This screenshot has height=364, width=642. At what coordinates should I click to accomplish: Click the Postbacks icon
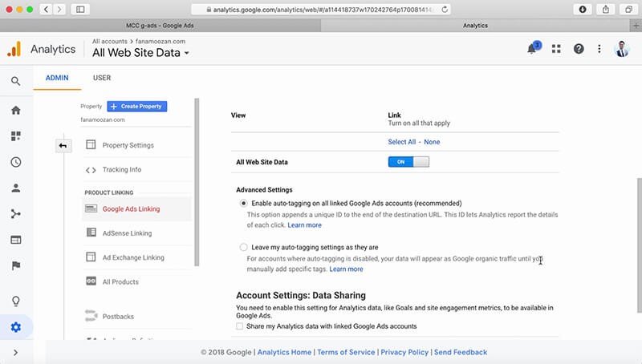tap(91, 316)
